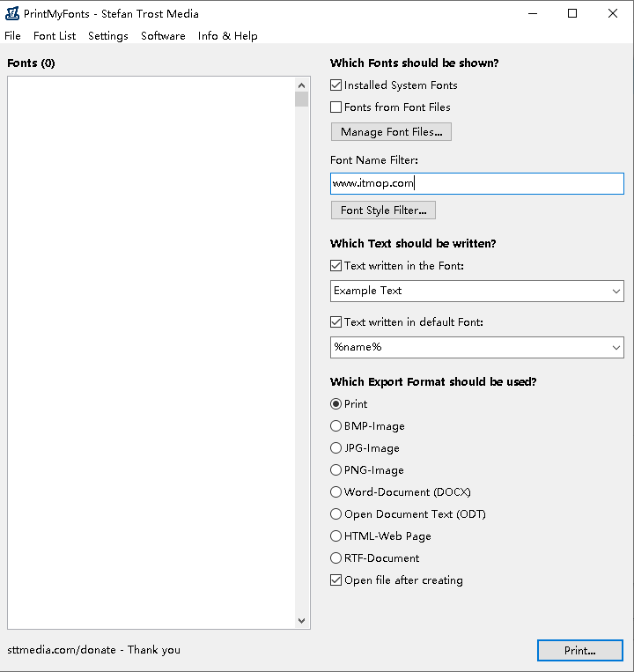Click the PrintMyFonts app icon in title bar
Image resolution: width=634 pixels, height=672 pixels.
[12, 13]
